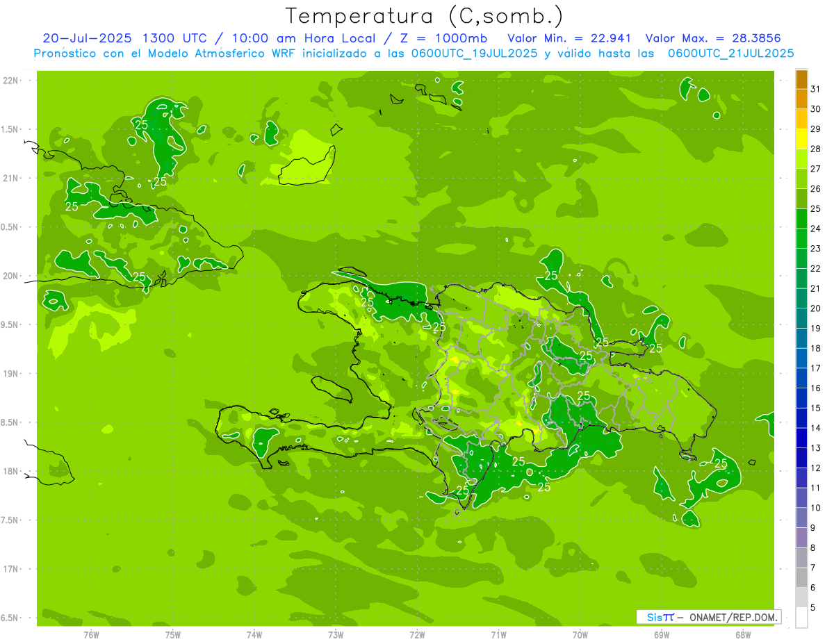Click the title "Temperatura (C,somb.)"
834x644 pixels.
pyautogui.click(x=425, y=15)
